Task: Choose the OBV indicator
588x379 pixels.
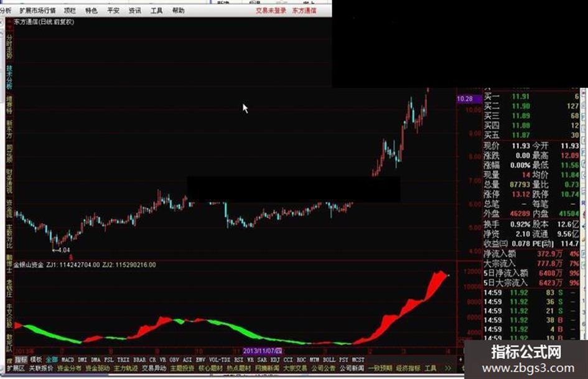Action: [x=174, y=360]
